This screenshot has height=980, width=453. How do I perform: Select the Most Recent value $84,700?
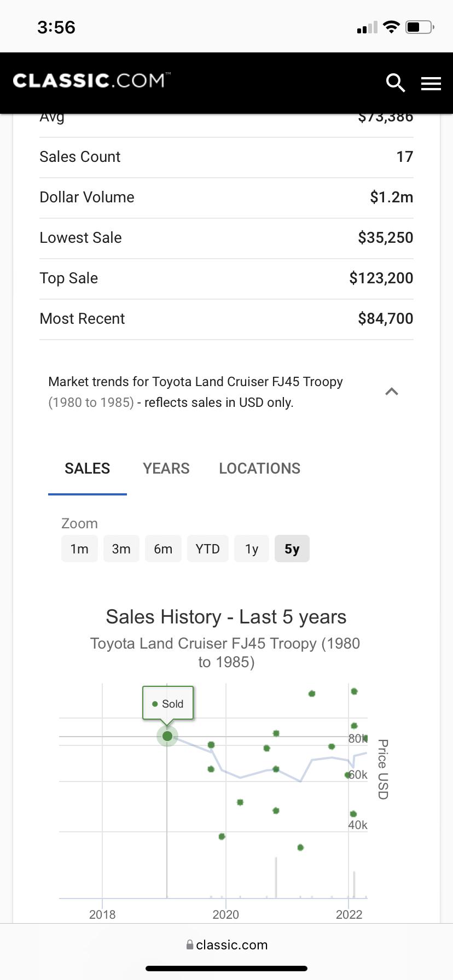[x=386, y=319]
